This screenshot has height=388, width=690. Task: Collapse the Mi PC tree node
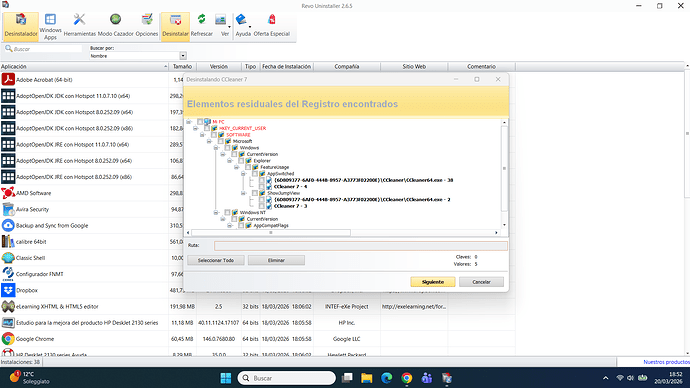click(188, 122)
